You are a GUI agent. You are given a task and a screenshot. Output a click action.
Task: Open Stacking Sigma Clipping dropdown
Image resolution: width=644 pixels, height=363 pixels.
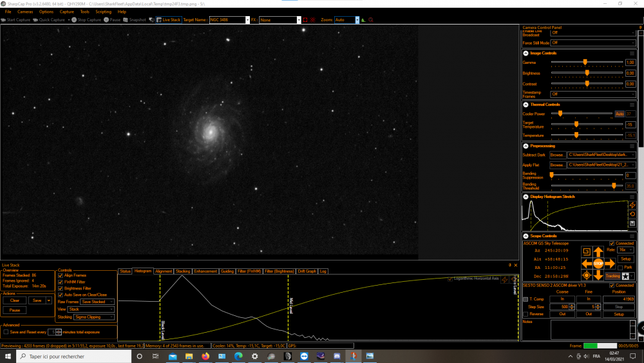tap(93, 317)
